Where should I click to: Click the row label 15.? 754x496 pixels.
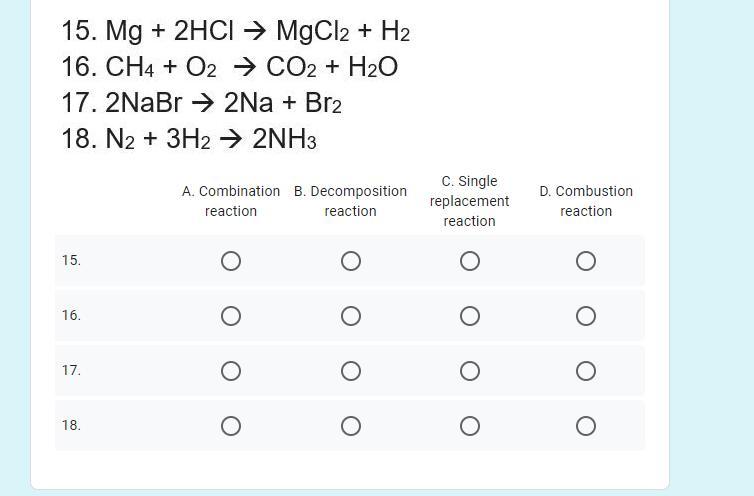[71, 260]
